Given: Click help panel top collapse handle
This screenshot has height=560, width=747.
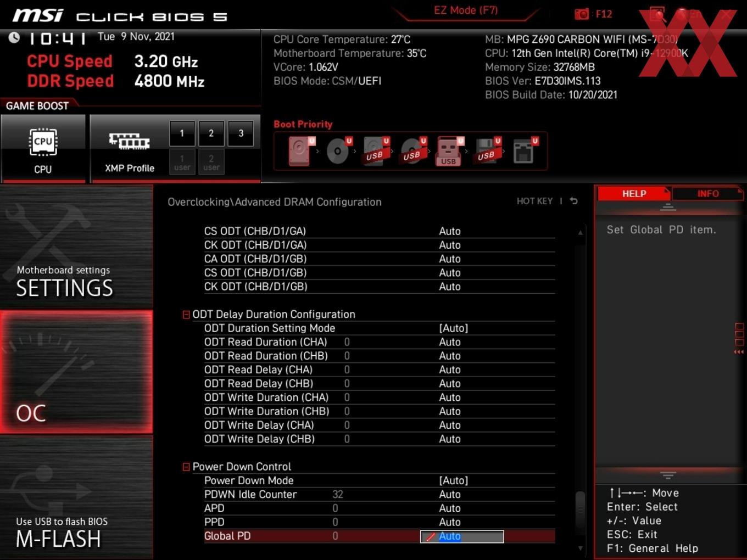Looking at the screenshot, I should (x=668, y=208).
